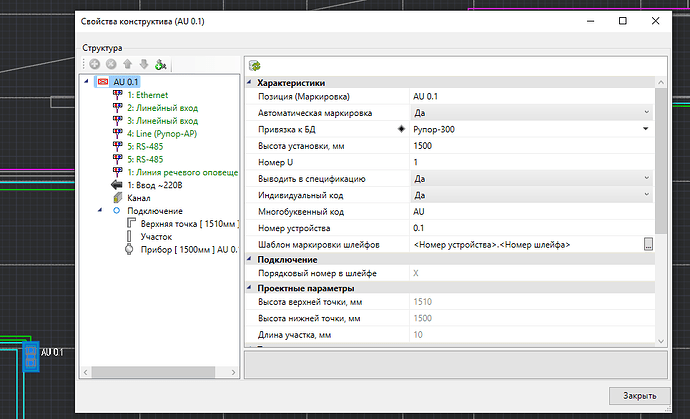The image size is (690, 419).
Task: Click the add element icon in Структура toolbar
Action: pos(95,64)
